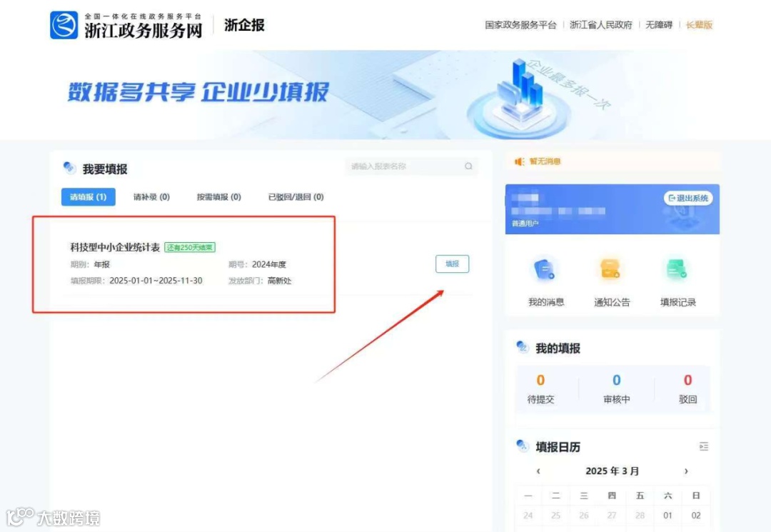Open the 通知公告 announcement icon
This screenshot has width=771, height=532.
(x=610, y=270)
